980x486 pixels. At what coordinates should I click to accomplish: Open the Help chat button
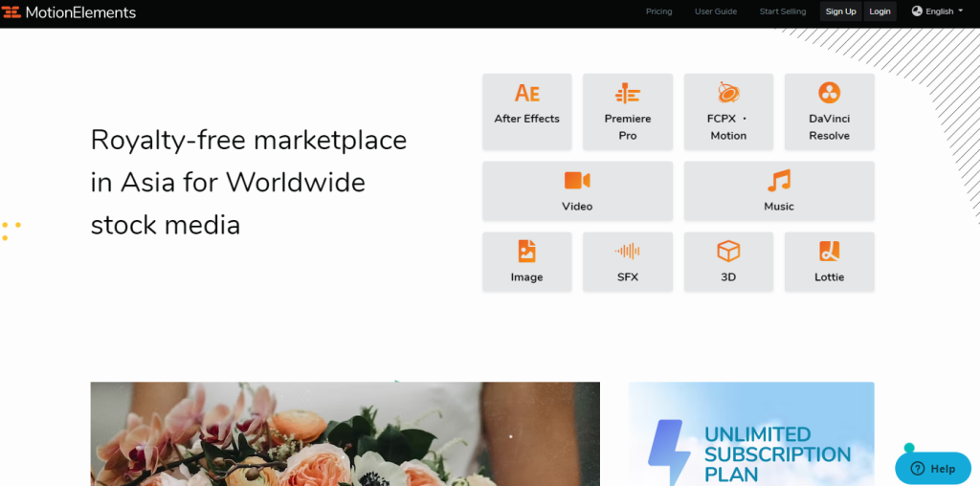pyautogui.click(x=933, y=469)
